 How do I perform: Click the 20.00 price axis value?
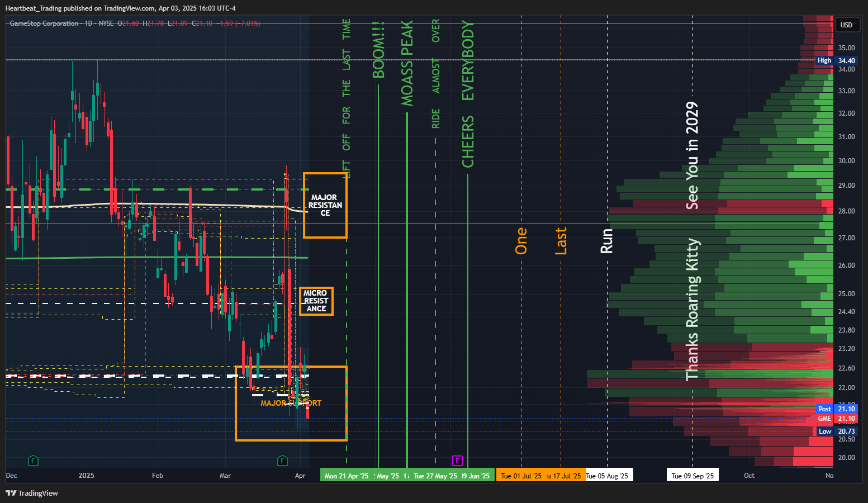[846, 458]
